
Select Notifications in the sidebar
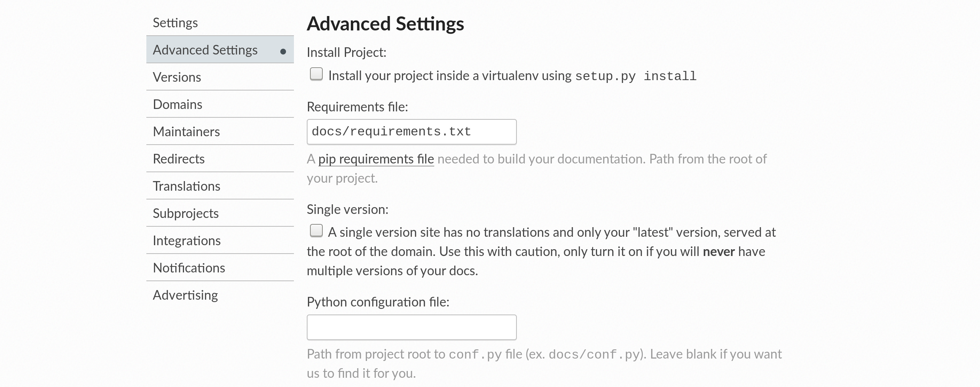pos(189,268)
